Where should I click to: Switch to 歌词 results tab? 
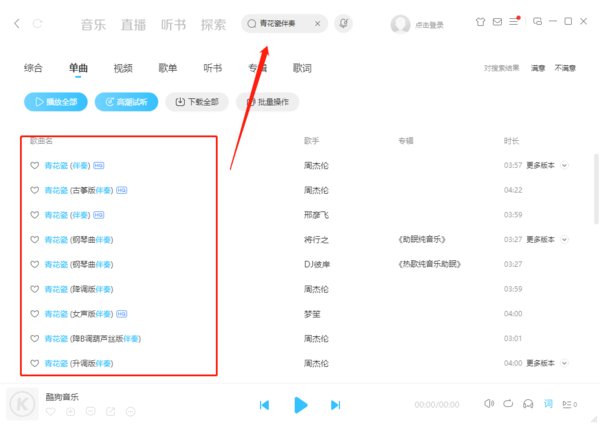[x=302, y=68]
